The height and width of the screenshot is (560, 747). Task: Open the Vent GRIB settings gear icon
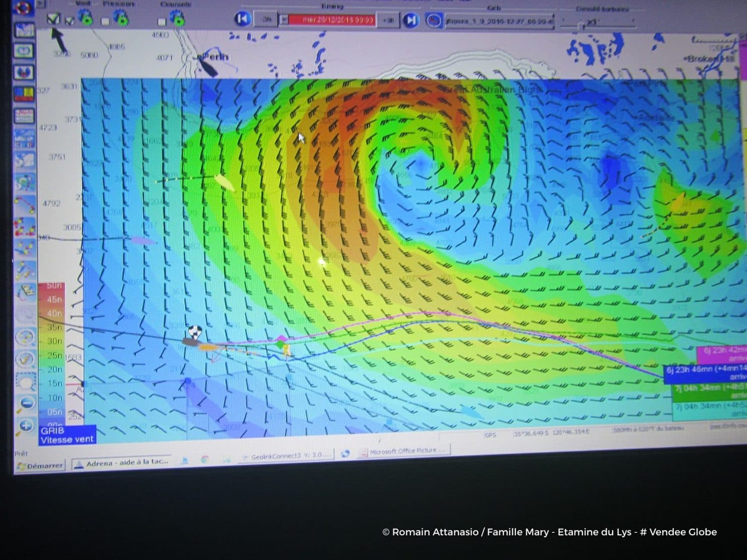coord(85,18)
